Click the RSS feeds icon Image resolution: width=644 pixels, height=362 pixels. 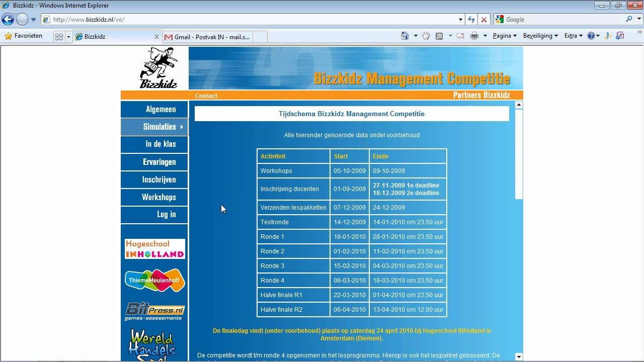coord(439,36)
